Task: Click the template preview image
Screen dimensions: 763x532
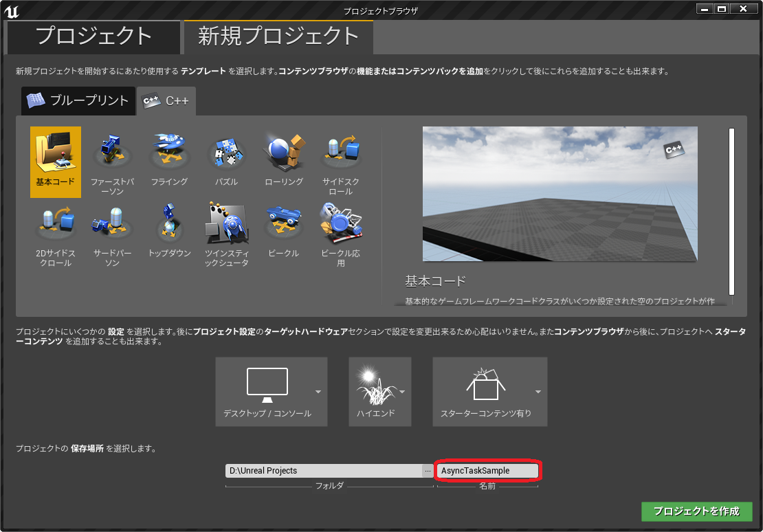Action: (560, 194)
